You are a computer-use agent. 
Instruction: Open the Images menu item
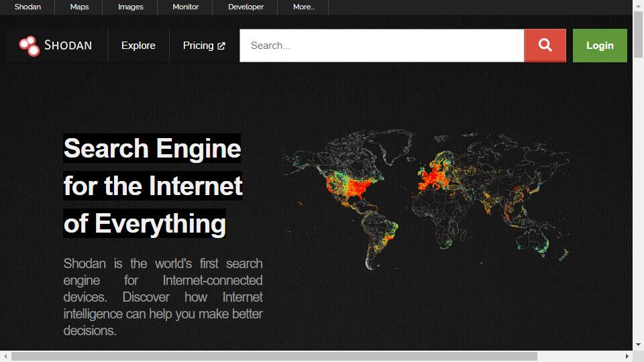pyautogui.click(x=131, y=7)
